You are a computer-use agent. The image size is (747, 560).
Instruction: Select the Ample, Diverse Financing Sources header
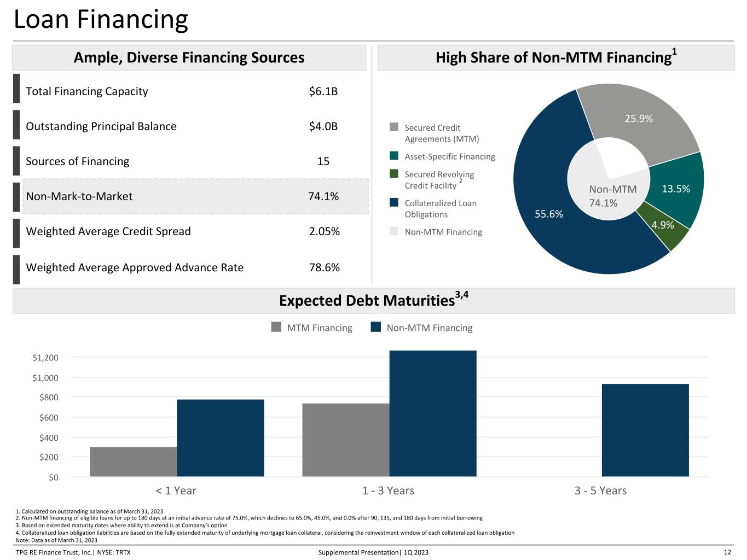pos(189,57)
